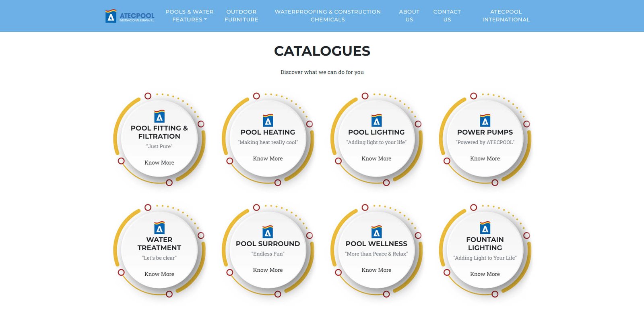The image size is (644, 312).
Task: Click the "Endless Fun" tagline
Action: tap(268, 254)
